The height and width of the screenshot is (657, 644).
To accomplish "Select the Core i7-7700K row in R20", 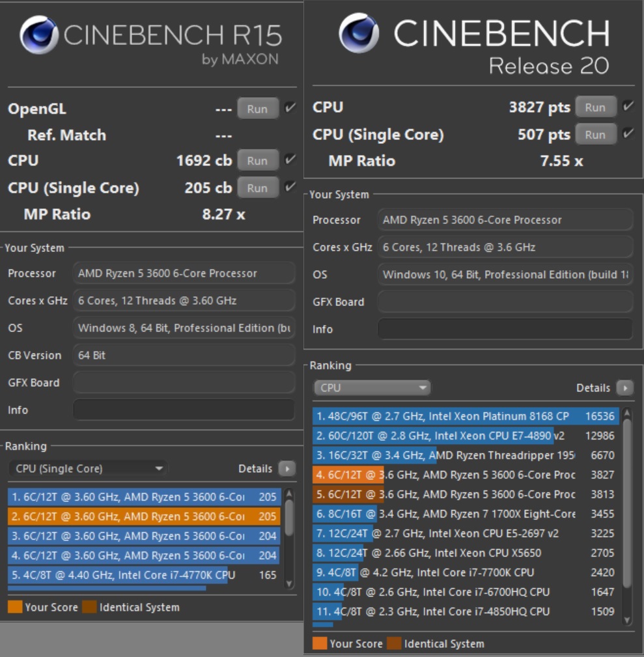I will tap(466, 572).
